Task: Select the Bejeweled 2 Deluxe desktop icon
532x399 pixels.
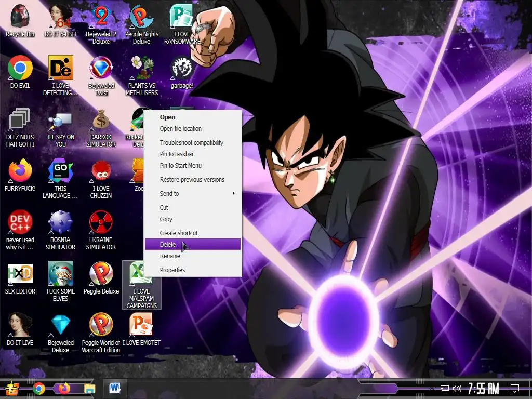Action: [x=101, y=24]
